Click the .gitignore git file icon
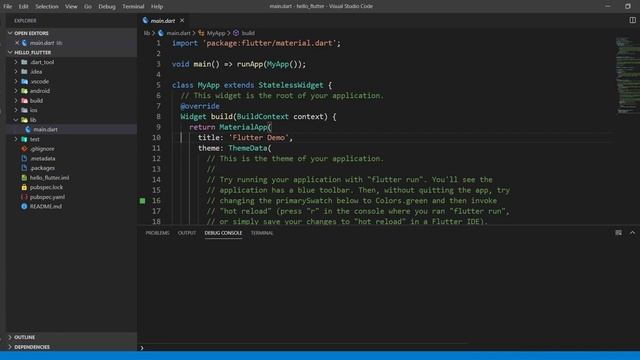 [x=24, y=149]
